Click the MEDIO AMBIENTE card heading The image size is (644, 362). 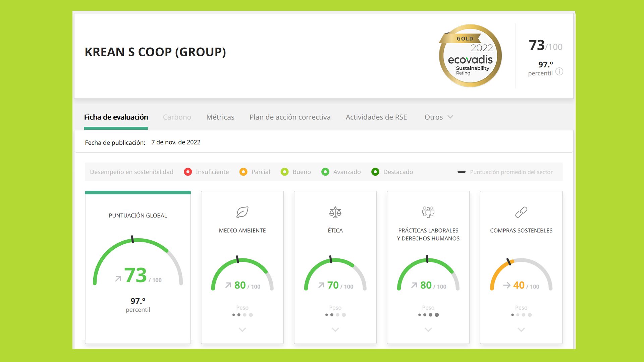(242, 231)
